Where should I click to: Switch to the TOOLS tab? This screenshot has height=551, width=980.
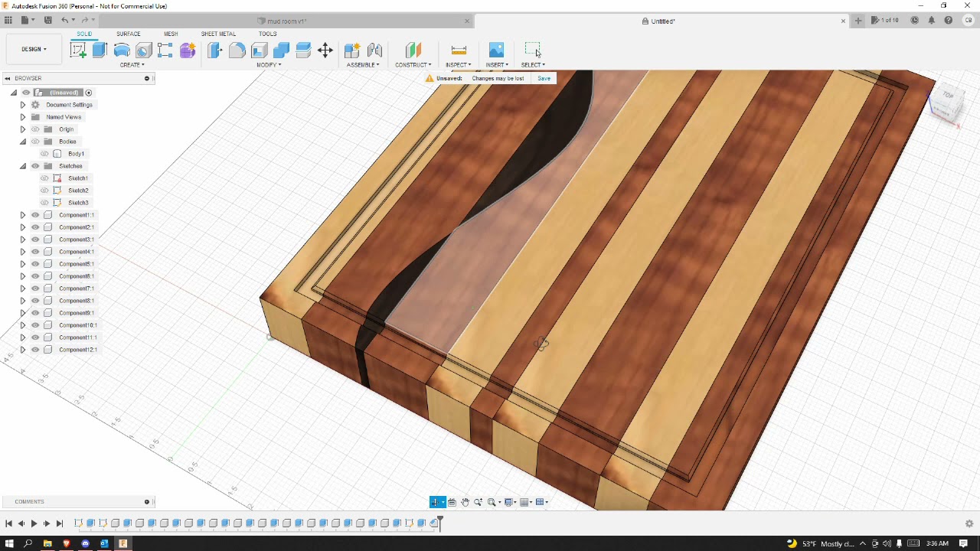(267, 34)
